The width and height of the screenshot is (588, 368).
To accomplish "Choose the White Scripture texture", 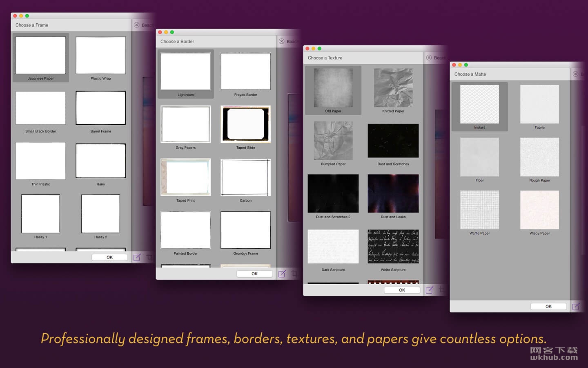I will [x=393, y=246].
